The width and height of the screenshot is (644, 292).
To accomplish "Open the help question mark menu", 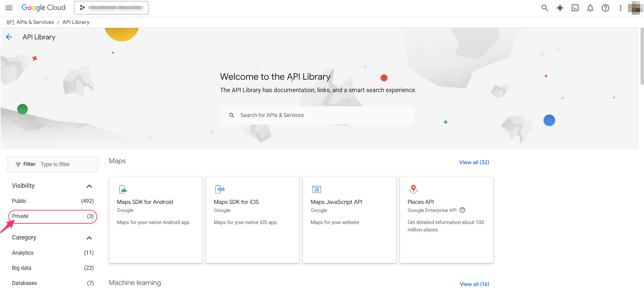I will (605, 8).
